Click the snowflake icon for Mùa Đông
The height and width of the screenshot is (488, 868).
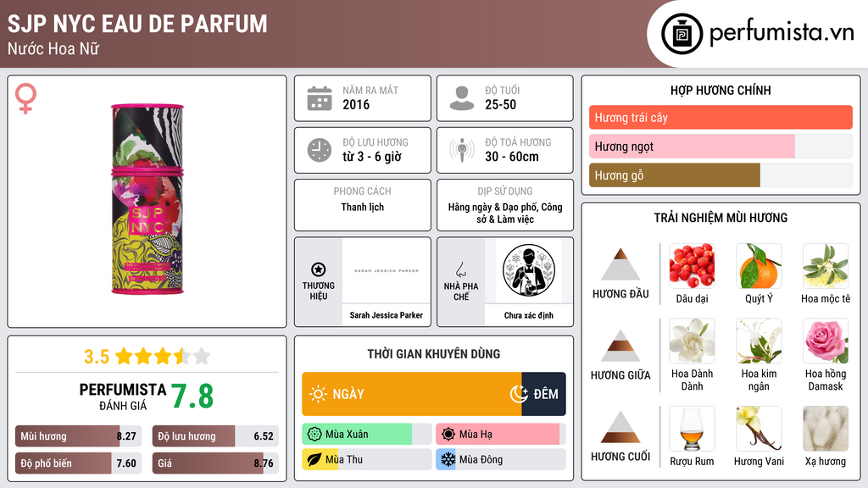coord(448,459)
